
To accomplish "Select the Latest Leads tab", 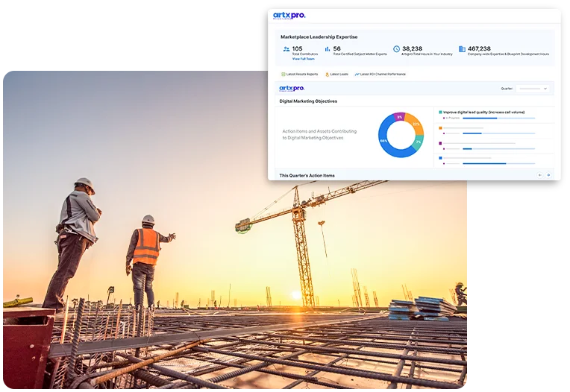I will 339,75.
